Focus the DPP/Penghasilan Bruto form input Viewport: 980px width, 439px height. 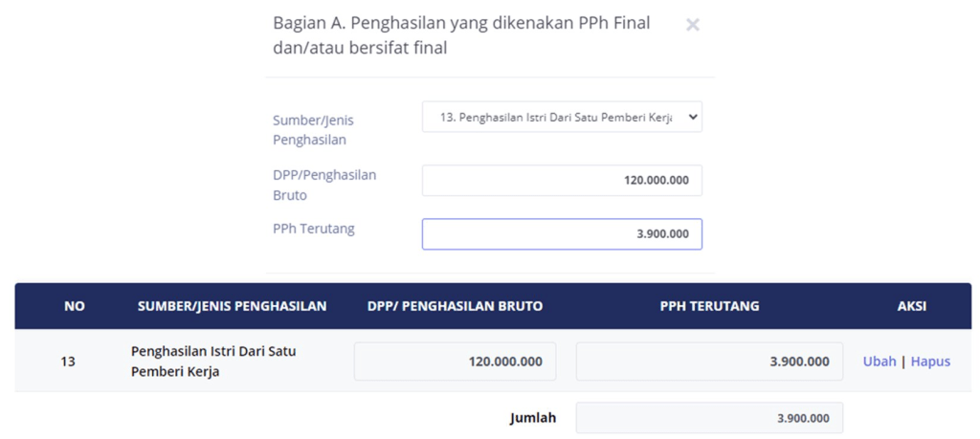pos(562,180)
